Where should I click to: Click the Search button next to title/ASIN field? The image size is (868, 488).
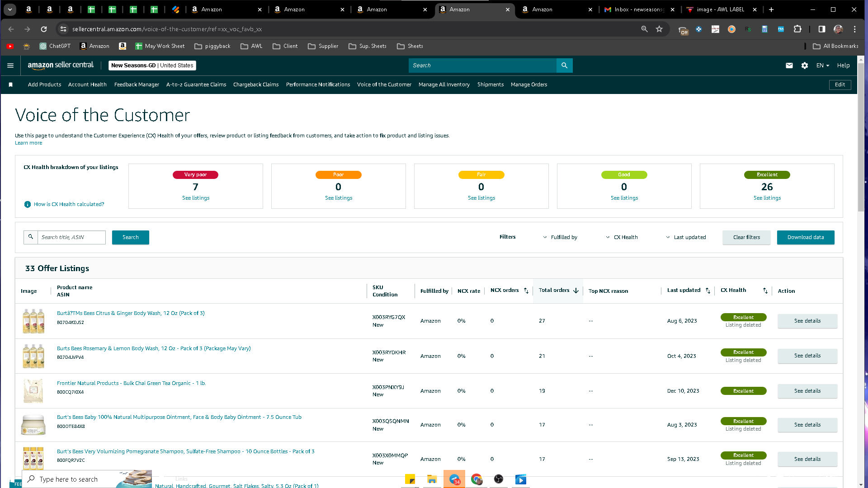pyautogui.click(x=131, y=237)
